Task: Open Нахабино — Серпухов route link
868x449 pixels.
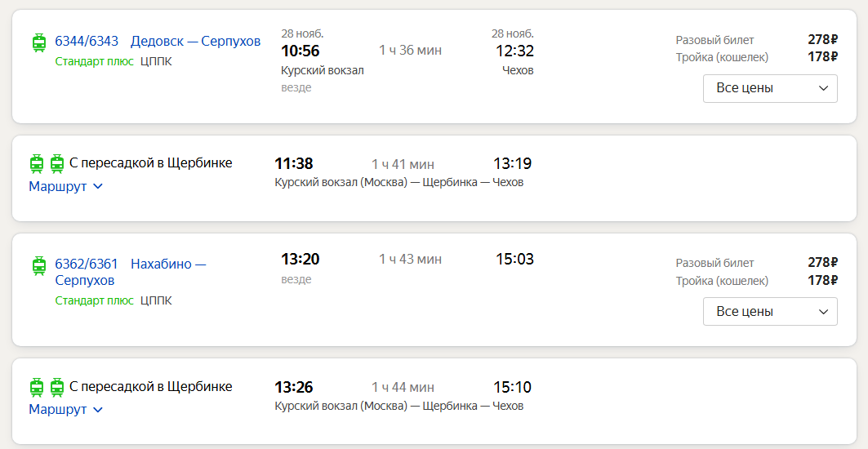Action: [131, 272]
